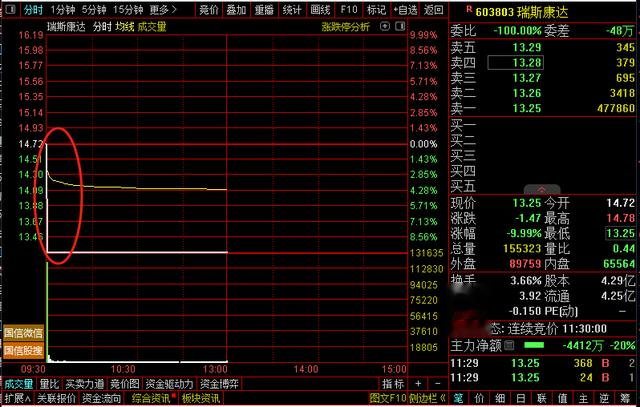Viewport: 640px width, 407px height.
Task: Click the R margin-trading marker by stock code
Action: click(x=469, y=9)
